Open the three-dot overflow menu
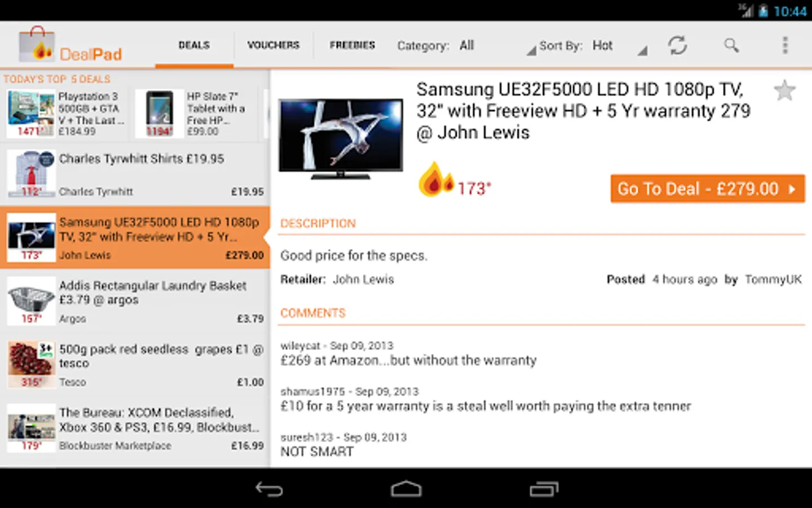 (785, 45)
